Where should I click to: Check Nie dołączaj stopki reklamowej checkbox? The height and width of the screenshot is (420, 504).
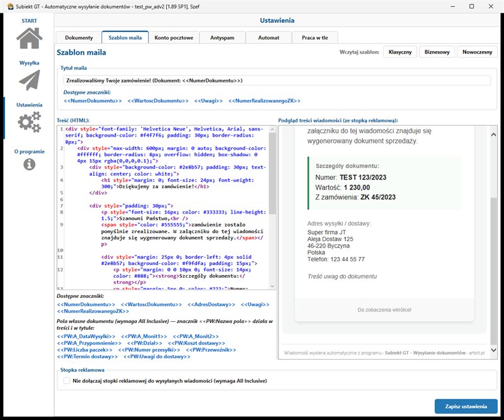(x=67, y=381)
